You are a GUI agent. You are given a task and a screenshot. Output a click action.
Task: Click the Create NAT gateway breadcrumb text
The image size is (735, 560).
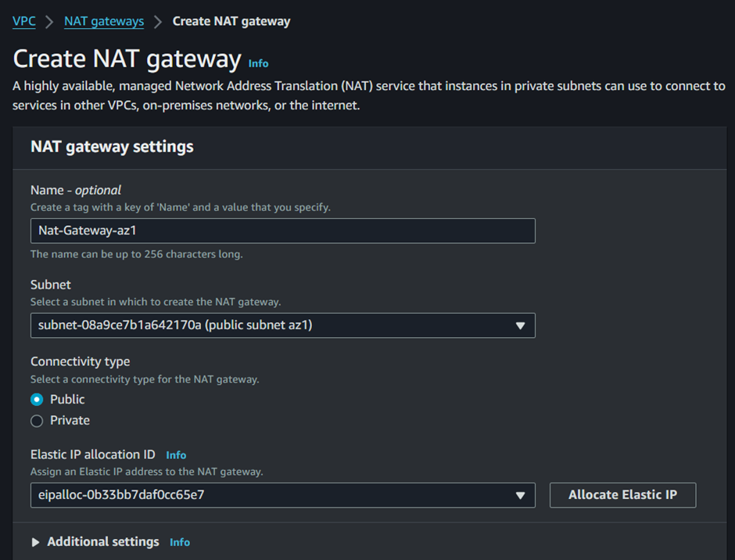coord(231,21)
